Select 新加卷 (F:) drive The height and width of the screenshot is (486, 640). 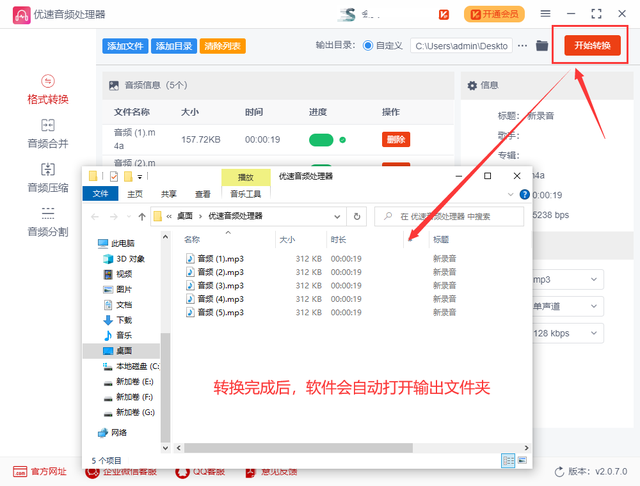[129, 397]
